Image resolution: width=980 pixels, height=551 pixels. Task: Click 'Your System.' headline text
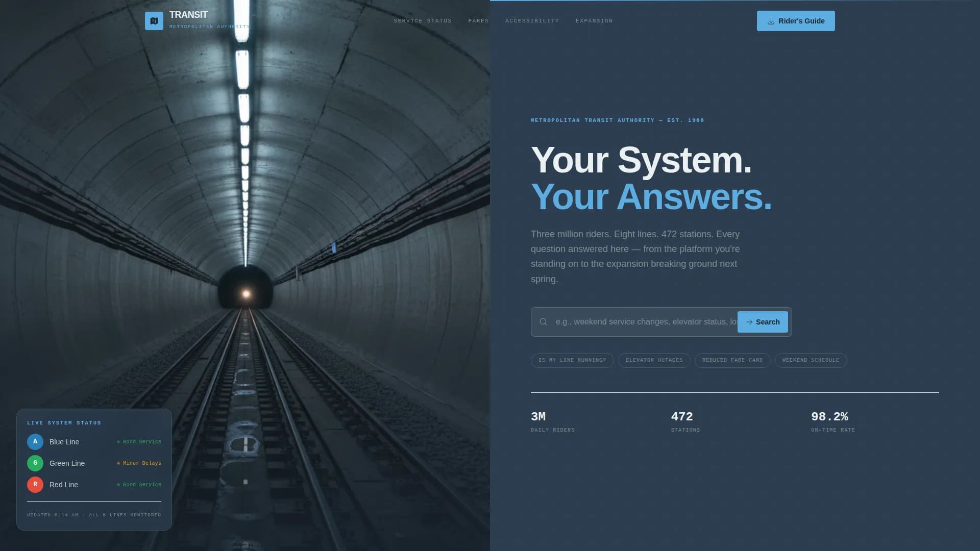641,160
